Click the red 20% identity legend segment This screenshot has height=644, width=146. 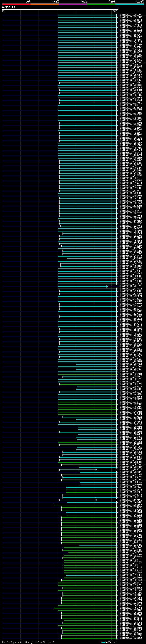tap(16, 4)
